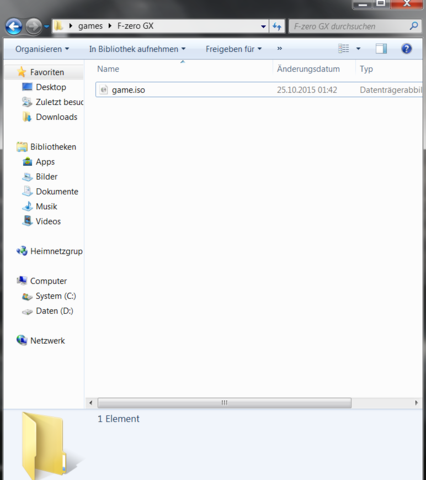Open the Dokumente library
This screenshot has width=426, height=480.
pyautogui.click(x=57, y=192)
